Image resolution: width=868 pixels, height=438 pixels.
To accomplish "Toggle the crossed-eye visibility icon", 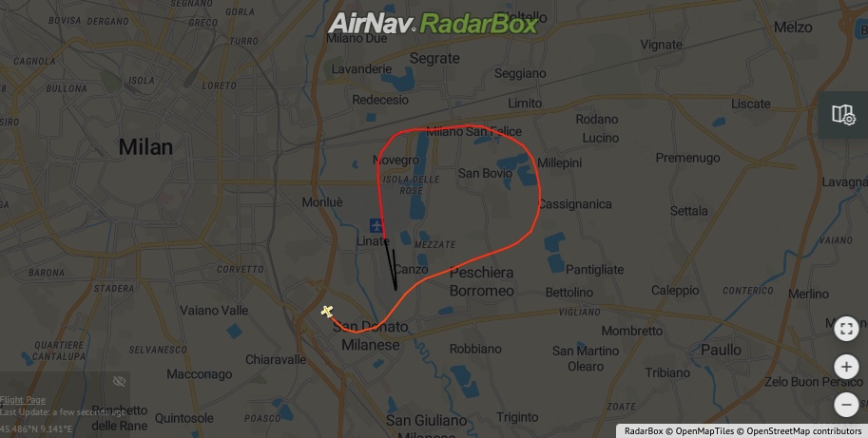I will [119, 381].
